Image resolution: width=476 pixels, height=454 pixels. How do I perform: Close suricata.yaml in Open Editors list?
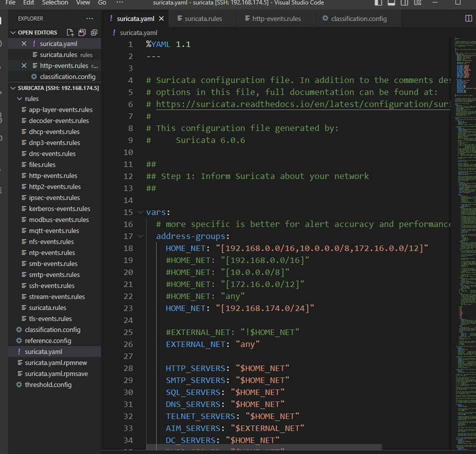[x=24, y=43]
